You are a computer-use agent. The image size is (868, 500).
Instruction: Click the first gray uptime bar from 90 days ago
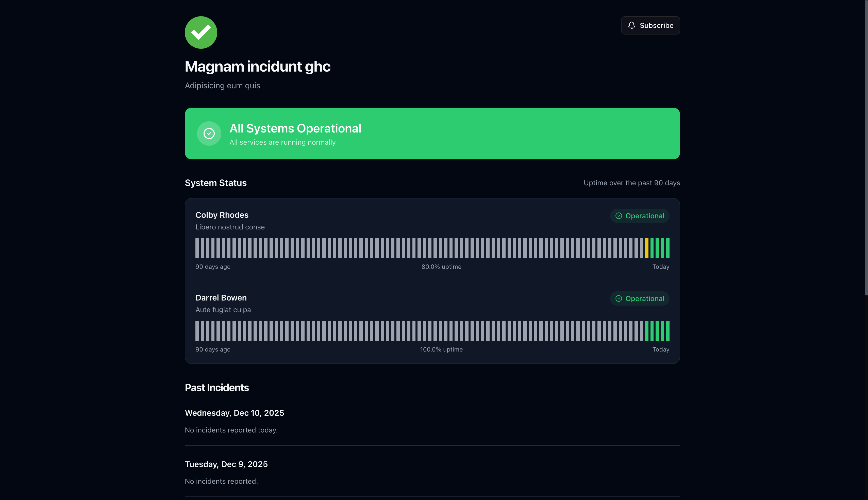198,248
